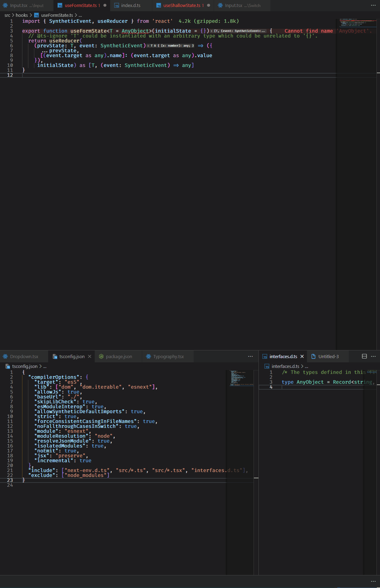
Task: Click "import { SyntheticEvent, useReducer }" line
Action: [x=98, y=21]
